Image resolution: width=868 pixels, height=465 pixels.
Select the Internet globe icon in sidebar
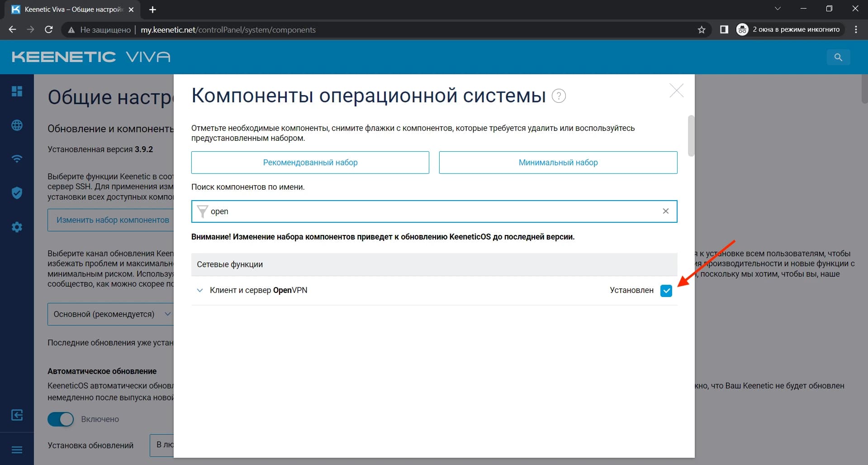click(x=17, y=125)
